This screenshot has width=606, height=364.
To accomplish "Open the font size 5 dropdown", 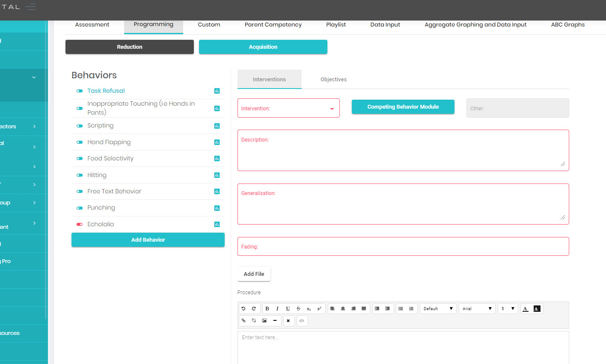I will coord(508,308).
